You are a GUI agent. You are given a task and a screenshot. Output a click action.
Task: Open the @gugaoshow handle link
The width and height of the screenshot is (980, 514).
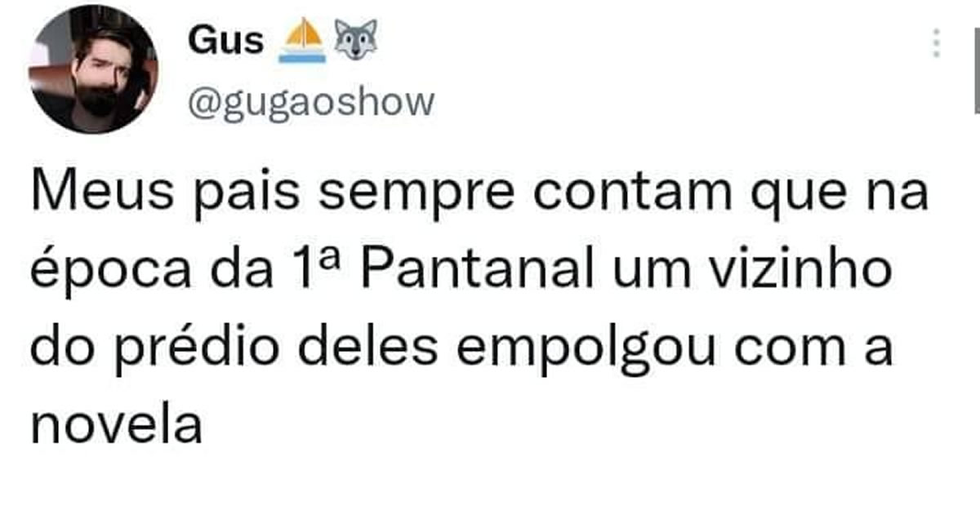point(310,102)
